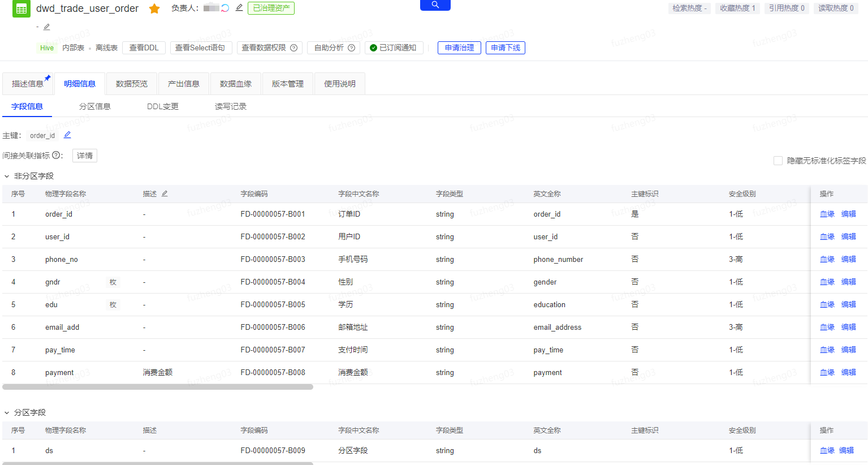Switch to 分区信息 sub-tab
868x465 pixels.
pyautogui.click(x=95, y=106)
